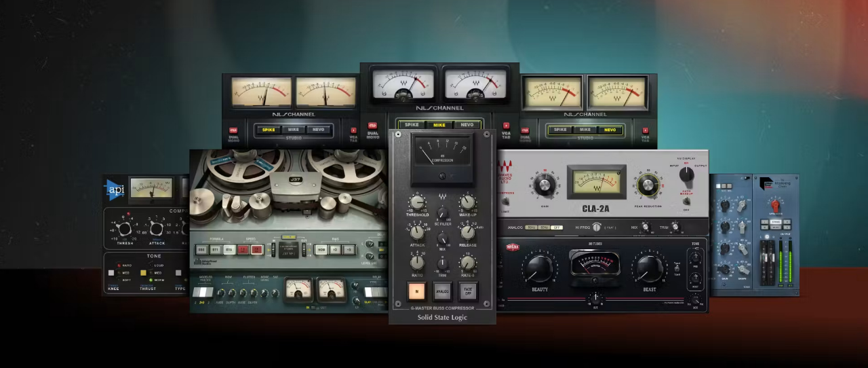Select J37 tape Formula 888 button
Image resolution: width=868 pixels, height=368 pixels.
(201, 250)
